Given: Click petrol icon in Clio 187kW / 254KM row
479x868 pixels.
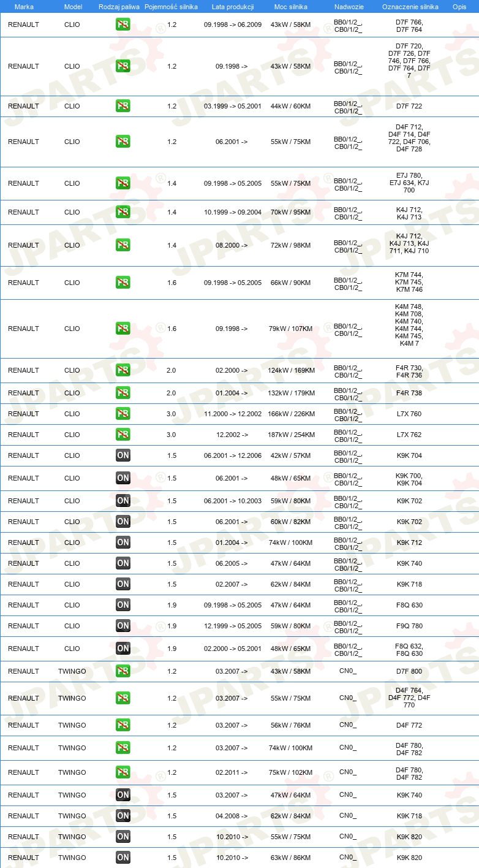Looking at the screenshot, I should (123, 435).
